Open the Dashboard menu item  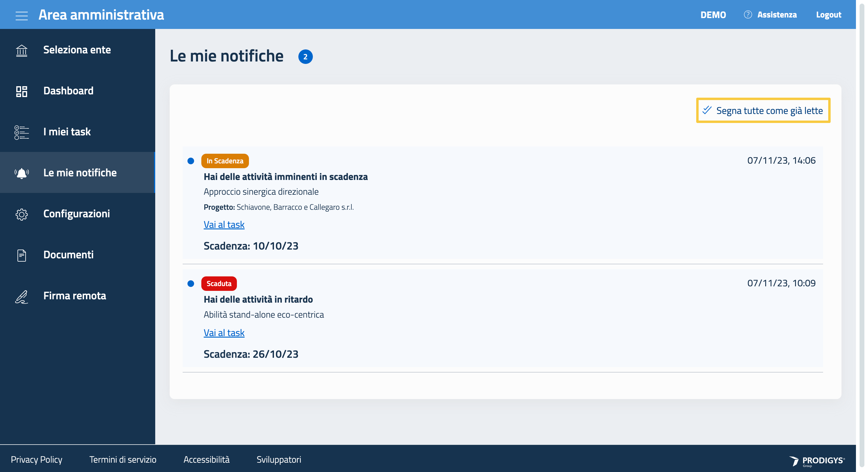click(x=68, y=91)
